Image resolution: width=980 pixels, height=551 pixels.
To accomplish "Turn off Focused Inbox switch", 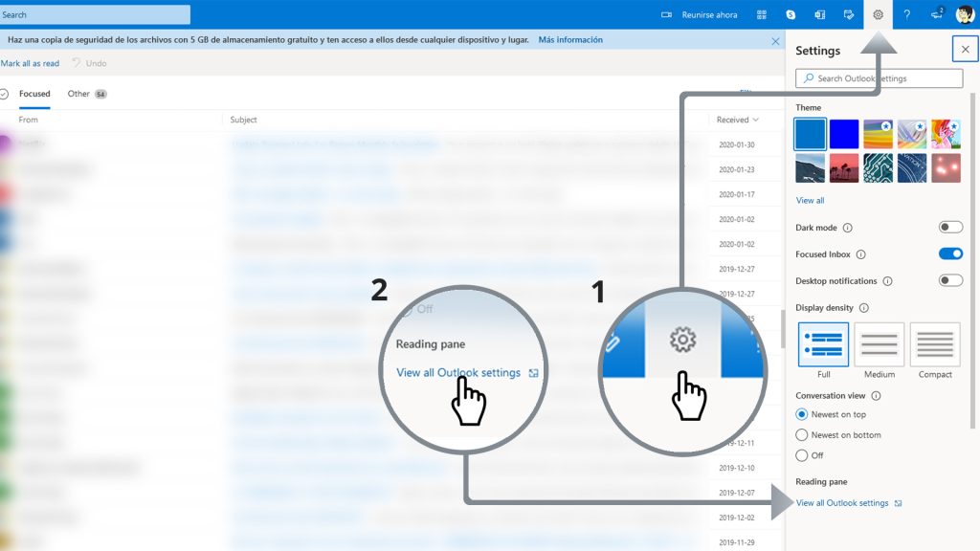I will tap(950, 253).
